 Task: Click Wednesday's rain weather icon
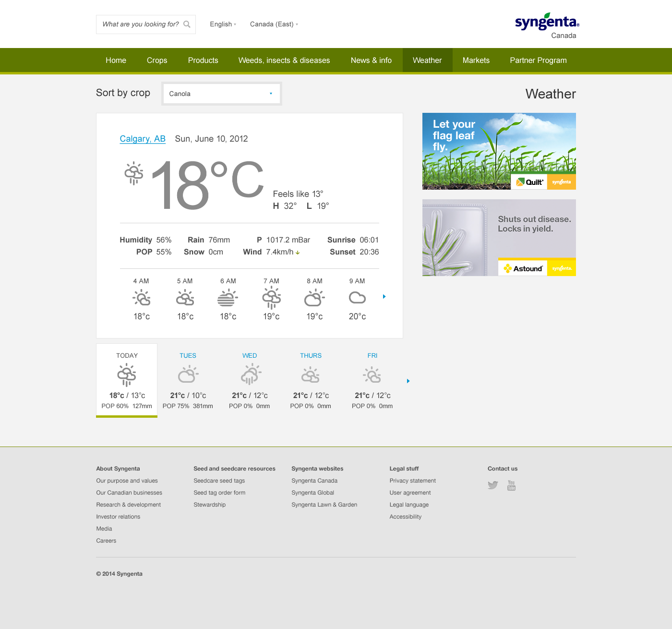[x=250, y=375]
